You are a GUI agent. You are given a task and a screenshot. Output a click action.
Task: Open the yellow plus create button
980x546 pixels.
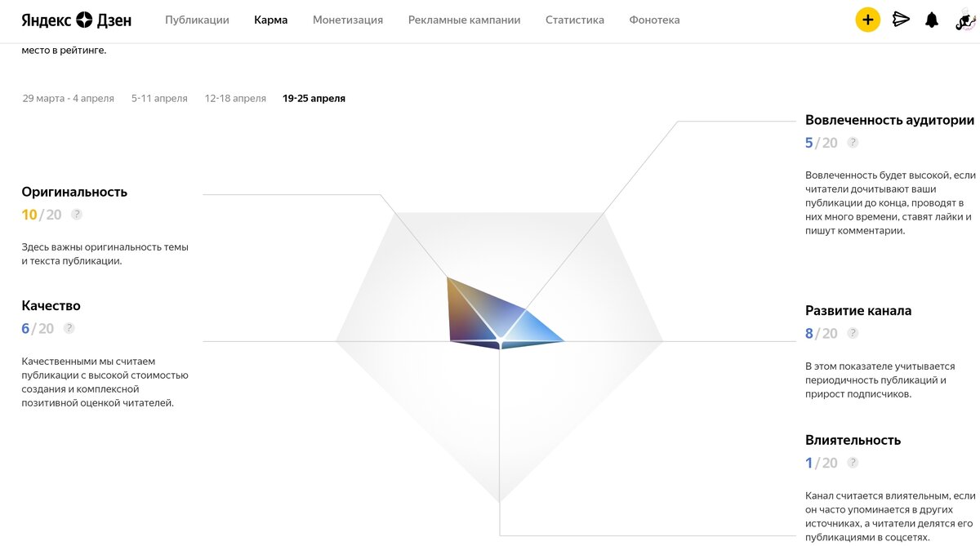[x=867, y=20]
